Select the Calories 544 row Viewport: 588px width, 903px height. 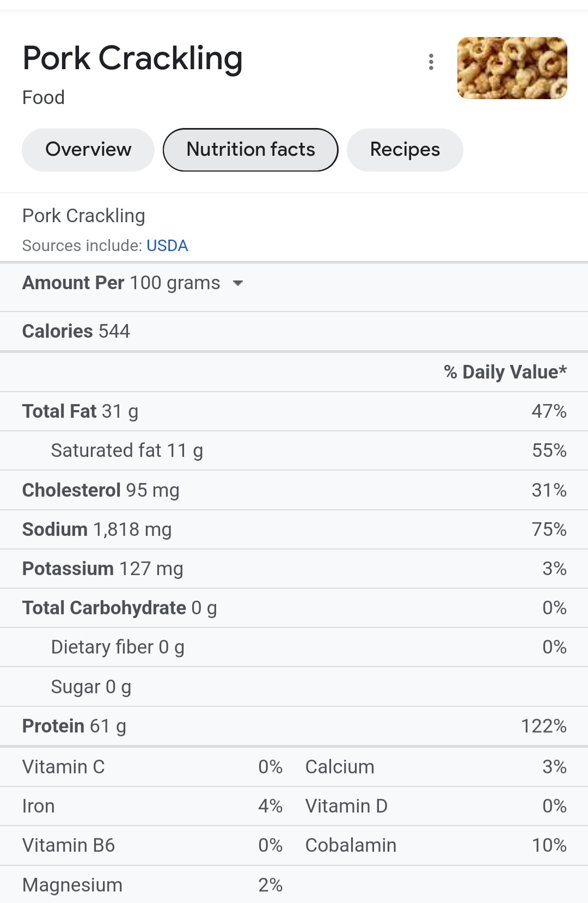coord(294,331)
